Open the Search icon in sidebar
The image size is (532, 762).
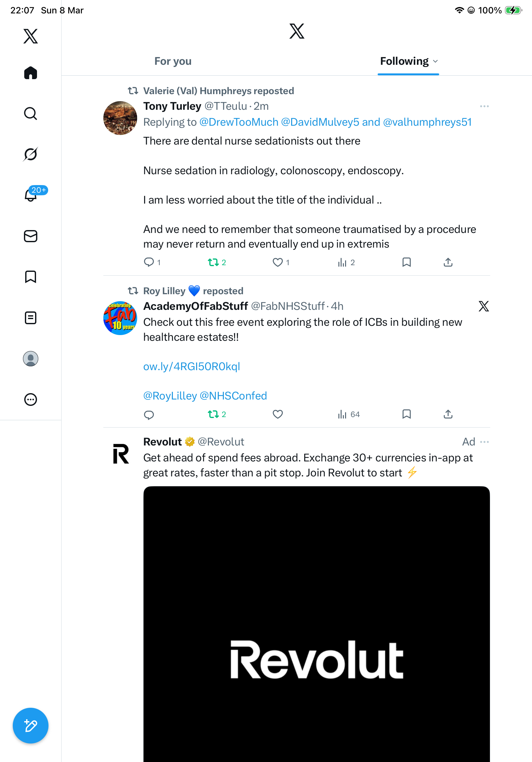pos(31,114)
